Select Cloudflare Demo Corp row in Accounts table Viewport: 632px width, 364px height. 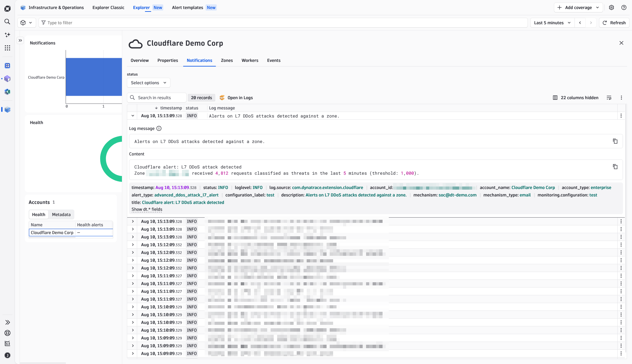[71, 233]
